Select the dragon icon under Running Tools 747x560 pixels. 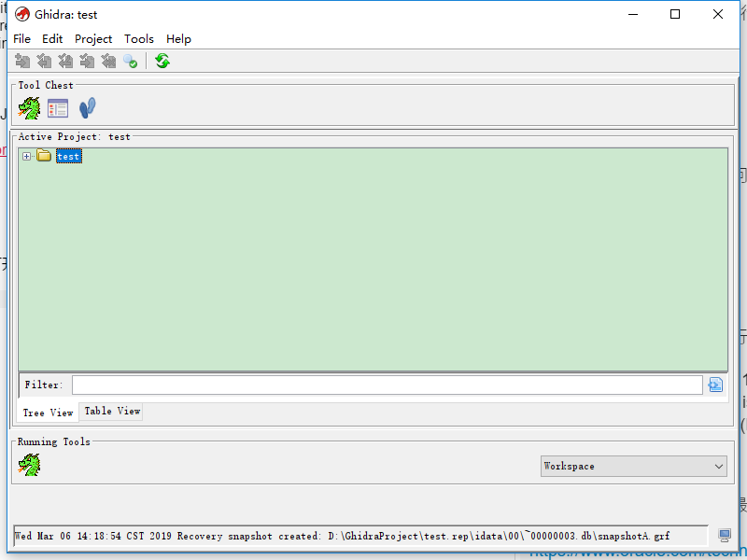(x=30, y=465)
